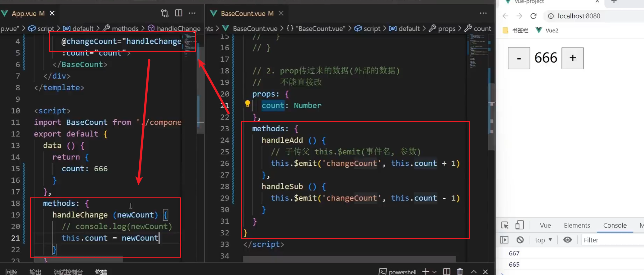Select the powershell terminal entry

tap(398, 272)
